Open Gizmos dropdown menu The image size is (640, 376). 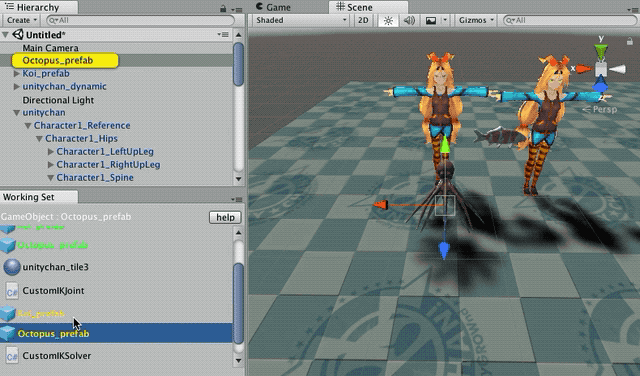click(x=476, y=20)
